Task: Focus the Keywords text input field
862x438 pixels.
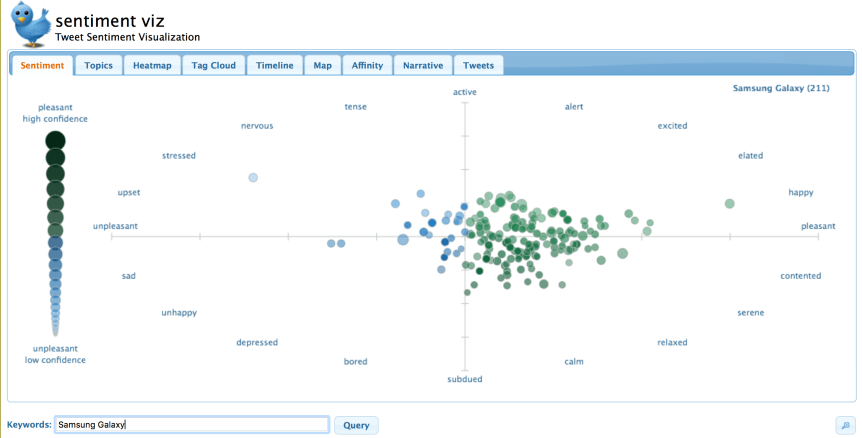Action: (190, 425)
